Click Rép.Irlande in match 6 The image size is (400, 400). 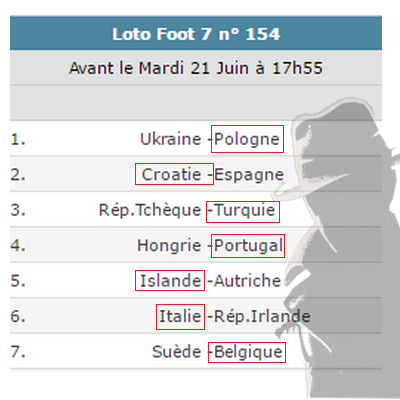tap(262, 316)
